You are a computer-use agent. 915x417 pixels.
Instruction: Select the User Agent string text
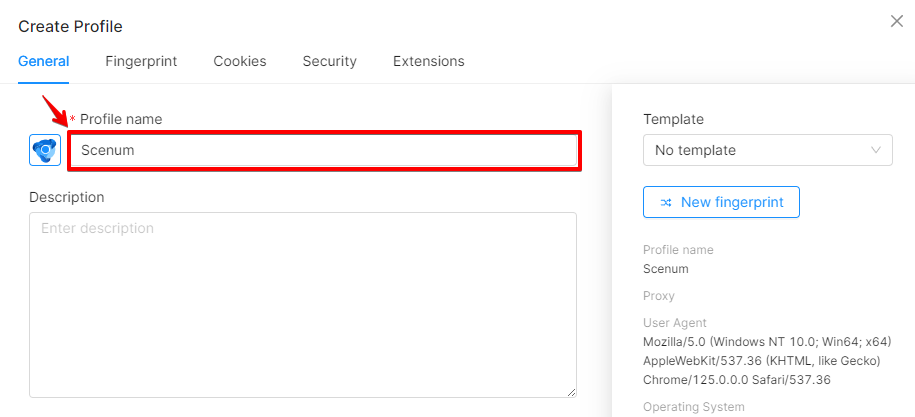pyautogui.click(x=767, y=360)
